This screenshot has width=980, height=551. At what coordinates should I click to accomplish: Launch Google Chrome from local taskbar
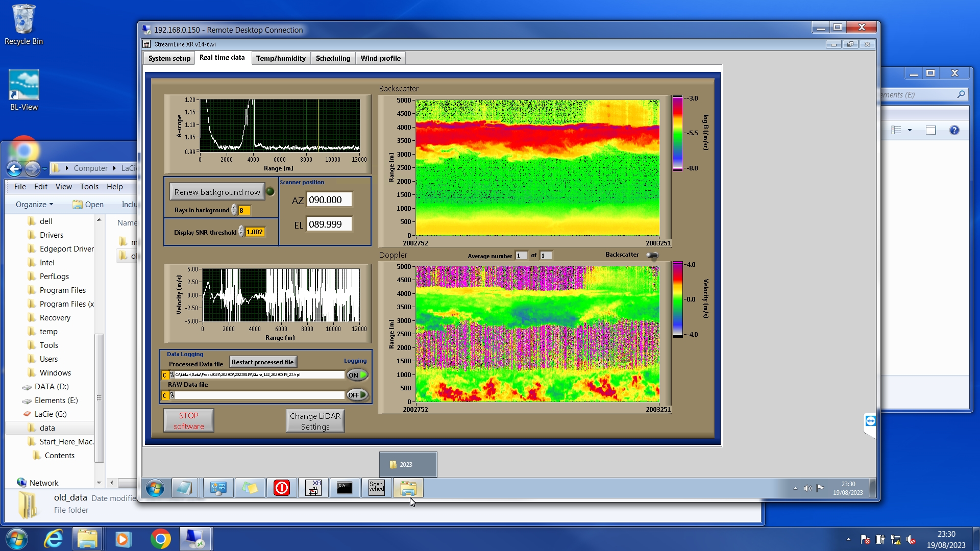[160, 539]
